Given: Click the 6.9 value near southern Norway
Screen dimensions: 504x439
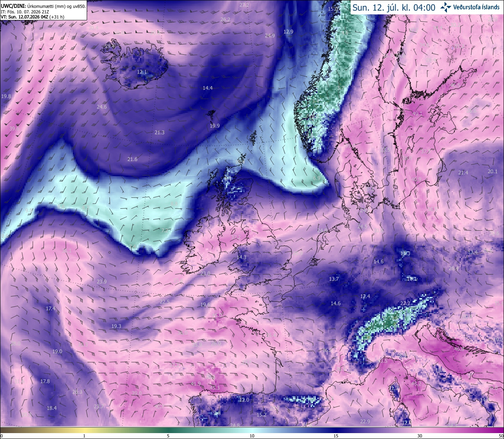Looking at the screenshot, I should coord(317,178).
